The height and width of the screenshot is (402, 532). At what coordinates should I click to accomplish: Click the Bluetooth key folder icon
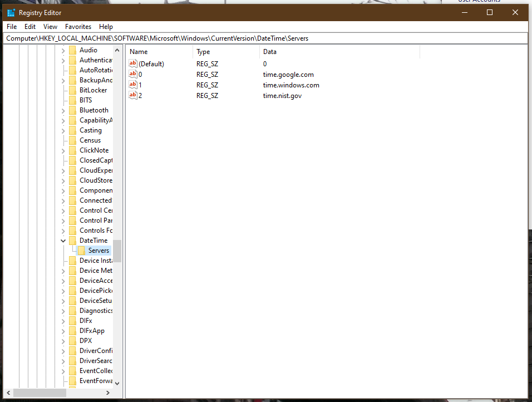pyautogui.click(x=73, y=110)
